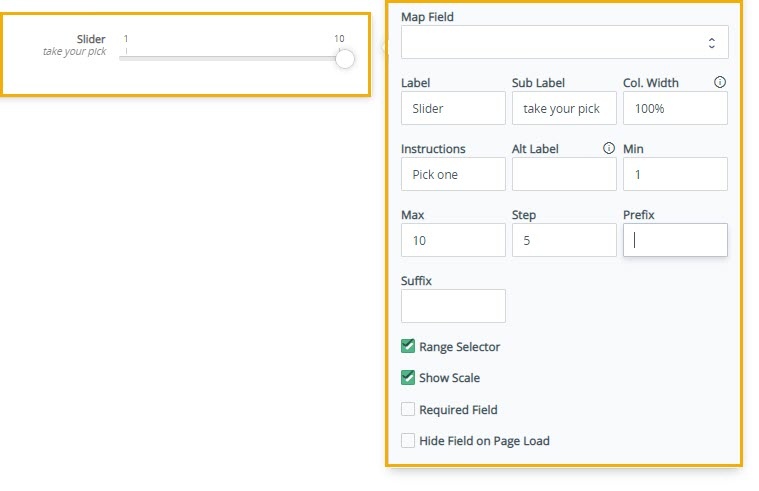Focus the Min value input
Screen dimensions: 759x491
point(675,174)
